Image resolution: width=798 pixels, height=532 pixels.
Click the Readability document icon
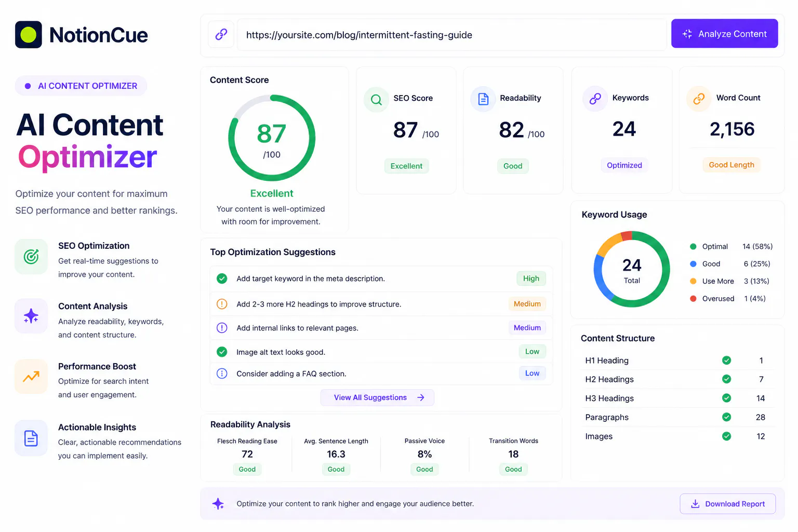point(483,99)
